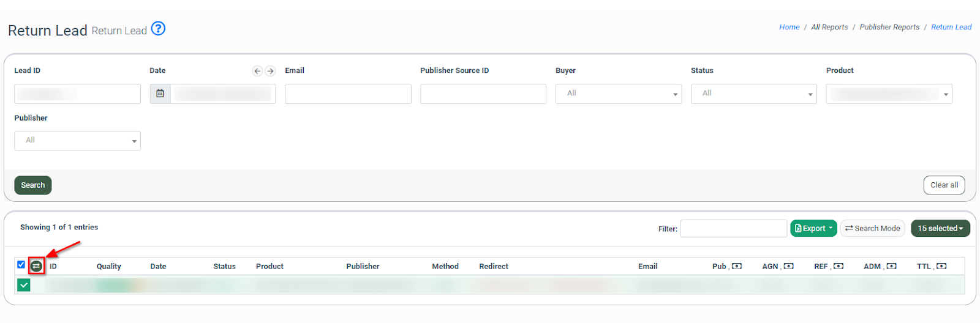Navigate to Home breadcrumb link
Image resolution: width=980 pixels, height=323 pixels.
[789, 27]
